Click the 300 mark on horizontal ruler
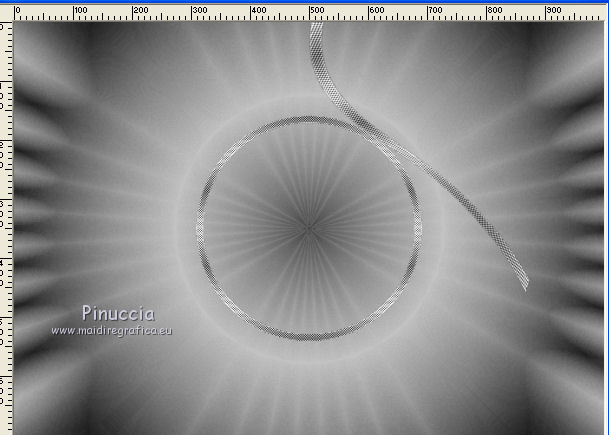The image size is (609, 435). pos(200,10)
